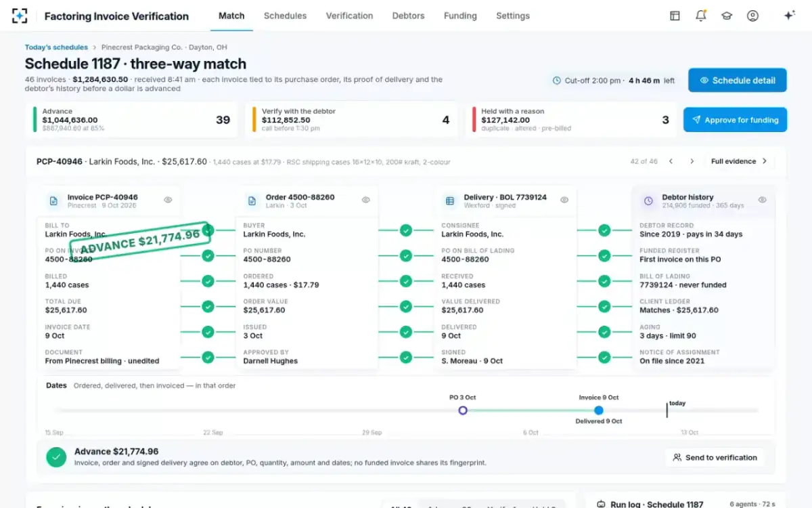This screenshot has height=508, width=812.
Task: Click check mark linking Total due to Order value
Action: tap(208, 307)
